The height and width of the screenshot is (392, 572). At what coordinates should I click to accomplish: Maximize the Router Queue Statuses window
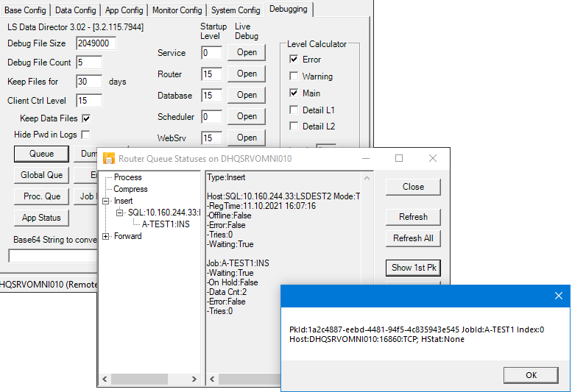tap(399, 158)
